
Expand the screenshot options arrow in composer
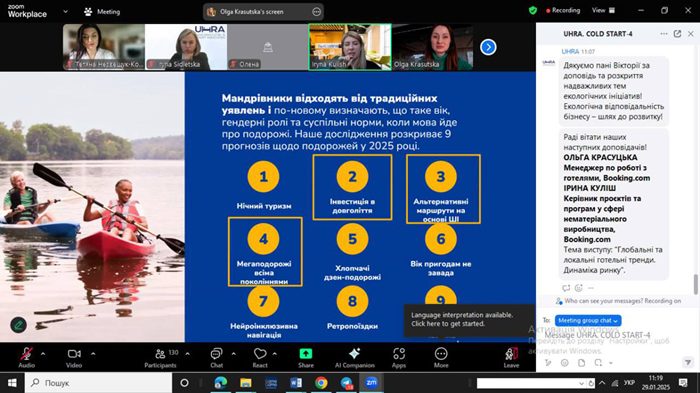click(x=611, y=363)
